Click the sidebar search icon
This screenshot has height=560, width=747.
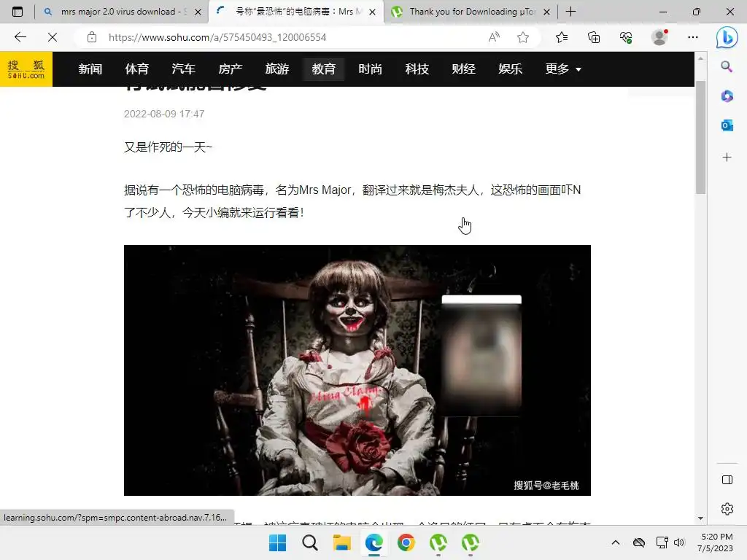click(x=727, y=66)
